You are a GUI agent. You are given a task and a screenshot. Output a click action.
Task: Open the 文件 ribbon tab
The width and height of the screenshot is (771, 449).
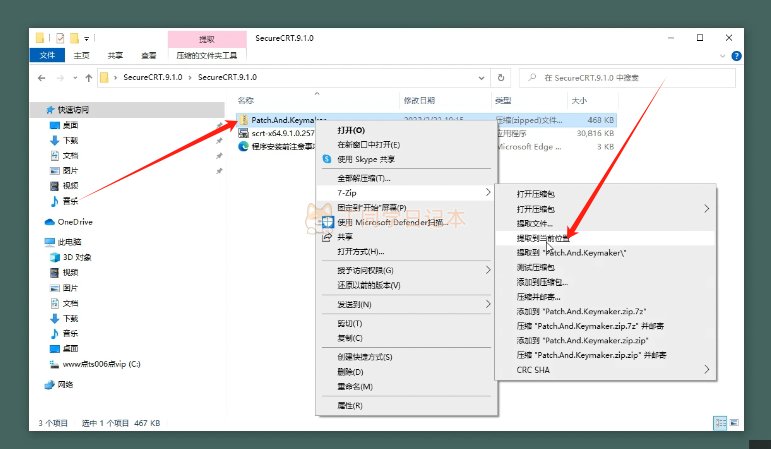(x=47, y=55)
